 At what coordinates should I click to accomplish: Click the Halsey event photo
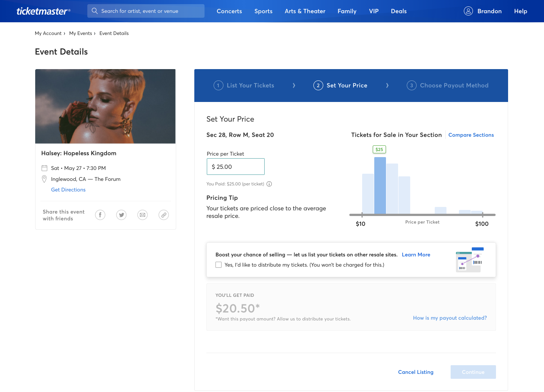tap(105, 106)
